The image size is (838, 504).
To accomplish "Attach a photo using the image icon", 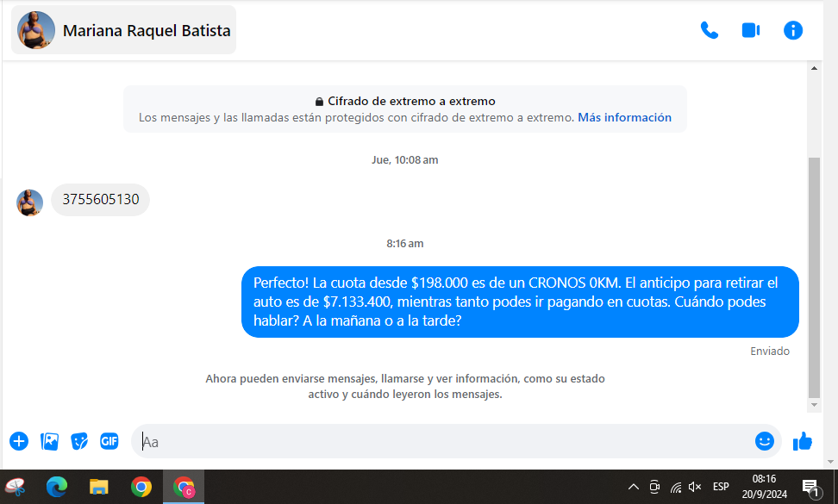I will pos(50,441).
